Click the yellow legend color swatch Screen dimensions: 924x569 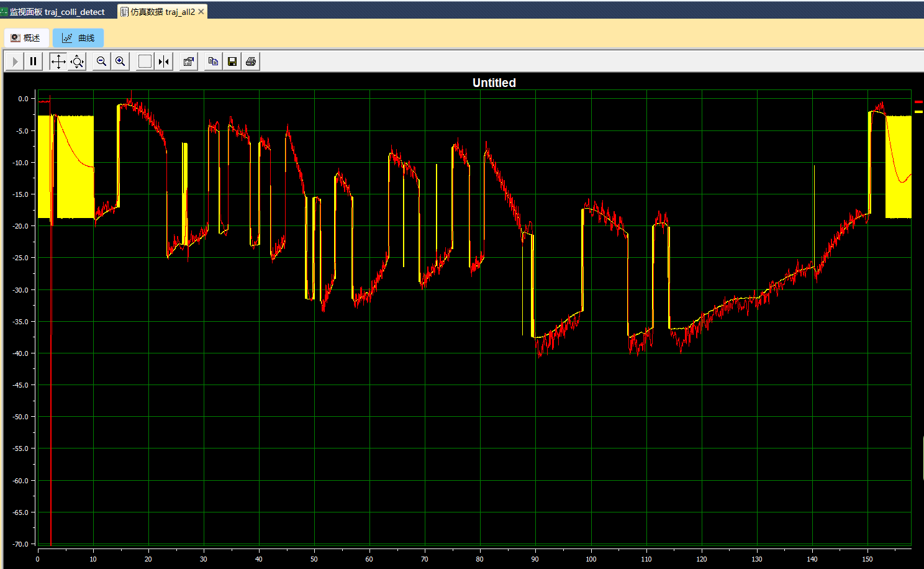[x=918, y=112]
